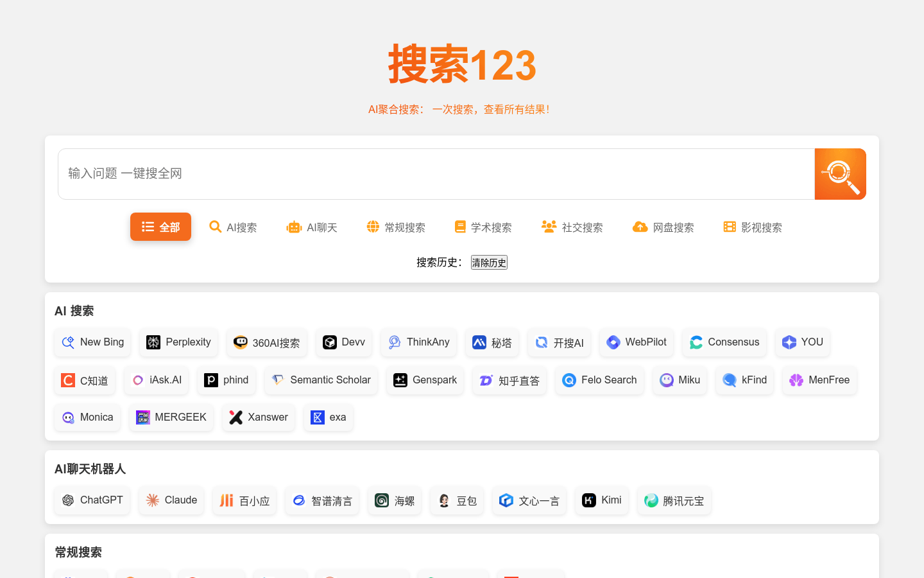The width and height of the screenshot is (924, 578).
Task: Open the 网盘搜索 tab
Action: pyautogui.click(x=663, y=227)
